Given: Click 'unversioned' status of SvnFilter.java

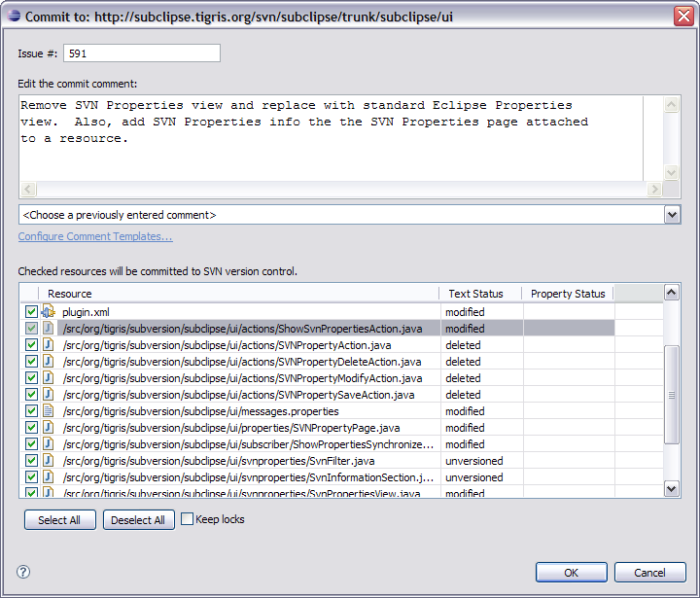Looking at the screenshot, I should 474,461.
